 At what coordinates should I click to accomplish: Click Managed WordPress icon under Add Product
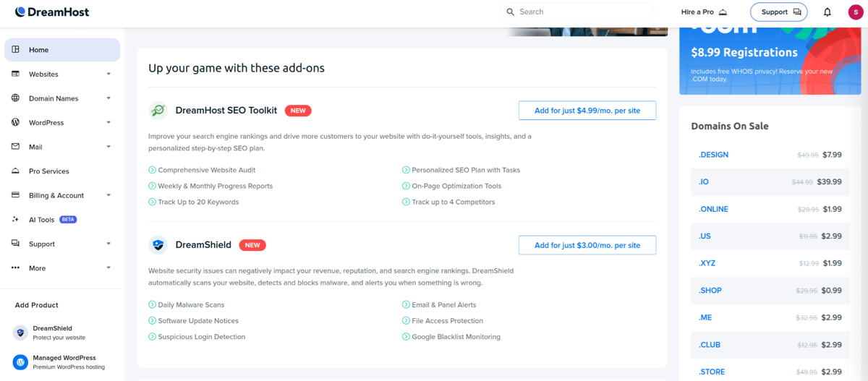point(20,362)
